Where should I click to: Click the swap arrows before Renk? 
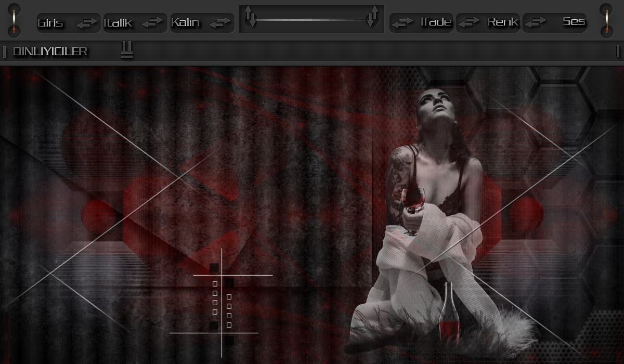point(469,22)
